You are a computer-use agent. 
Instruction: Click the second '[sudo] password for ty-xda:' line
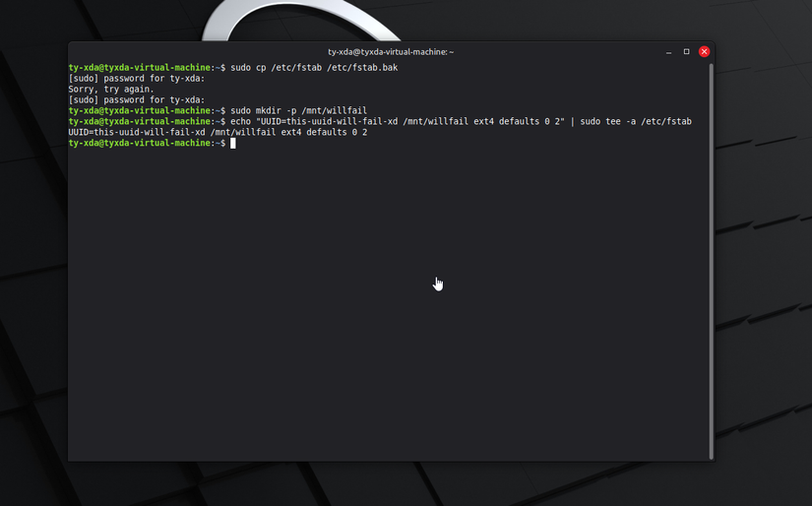137,100
